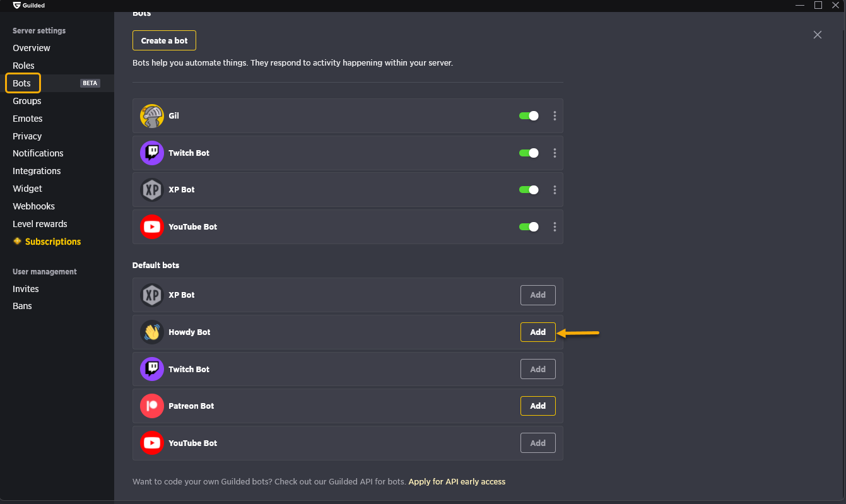Open the Overview settings page
Screen dimensions: 846x504
click(32, 48)
